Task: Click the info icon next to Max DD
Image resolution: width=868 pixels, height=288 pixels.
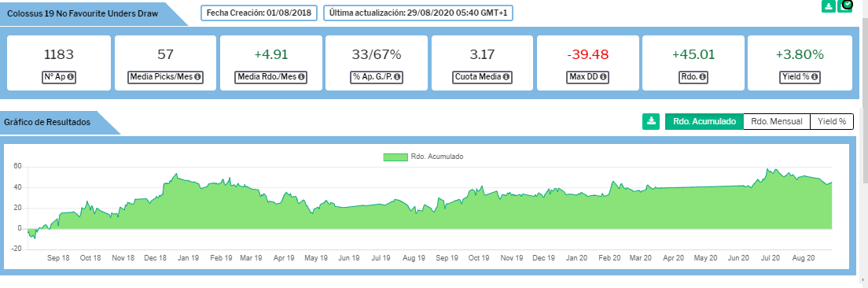Action: click(602, 78)
